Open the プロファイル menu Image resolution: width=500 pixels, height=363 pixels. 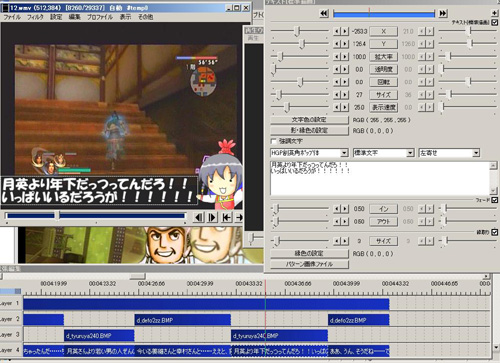click(x=100, y=17)
